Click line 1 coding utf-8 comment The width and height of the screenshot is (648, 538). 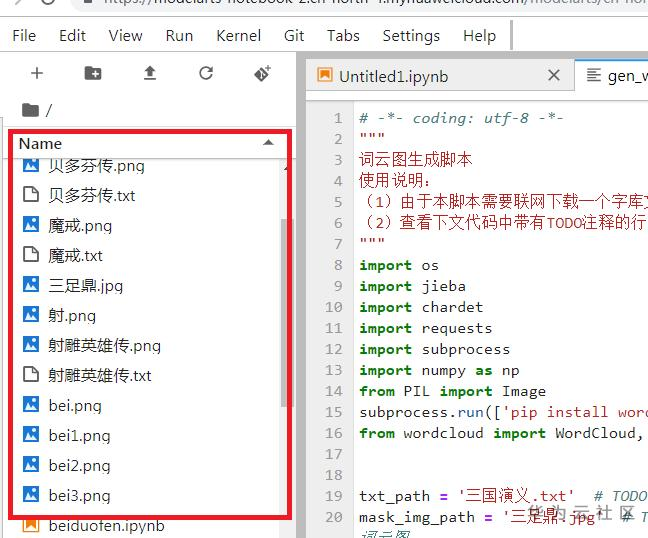click(461, 119)
